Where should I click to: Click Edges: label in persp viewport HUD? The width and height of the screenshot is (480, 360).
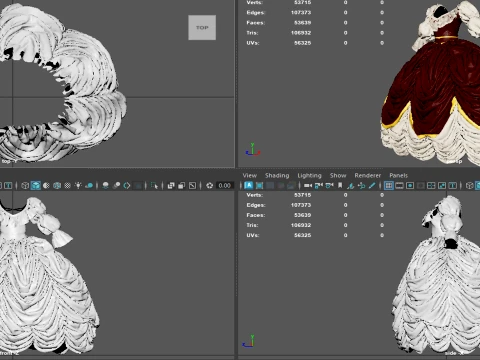click(256, 13)
